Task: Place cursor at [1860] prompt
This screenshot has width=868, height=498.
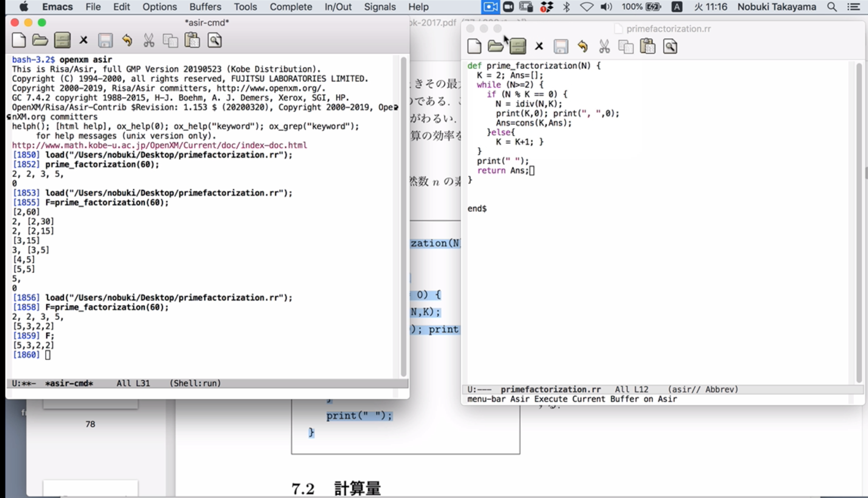Action: tap(48, 355)
